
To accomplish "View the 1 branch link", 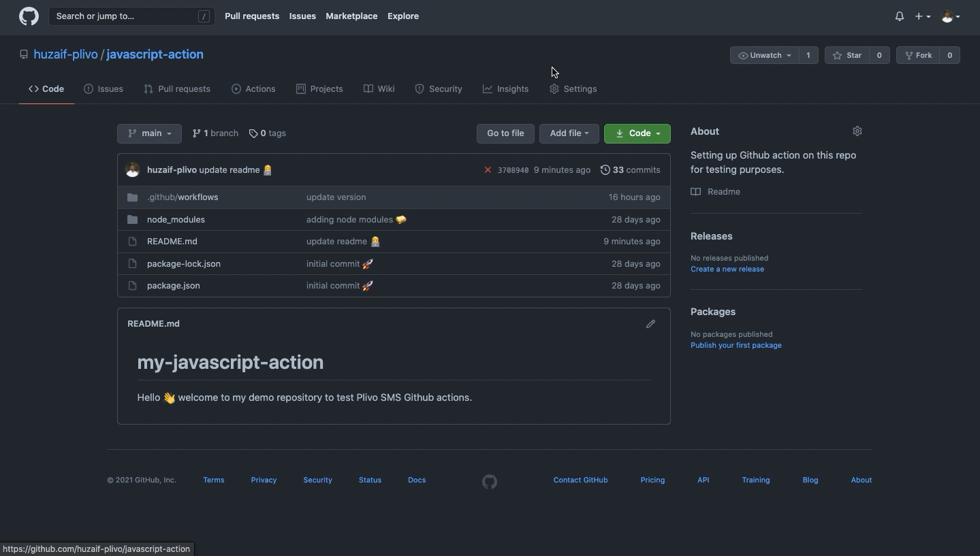I will 215,133.
